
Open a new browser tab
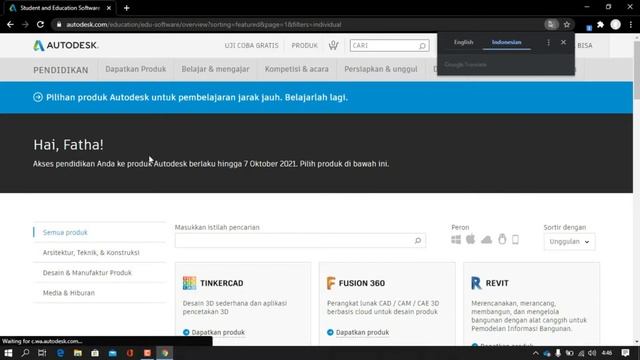(127, 8)
